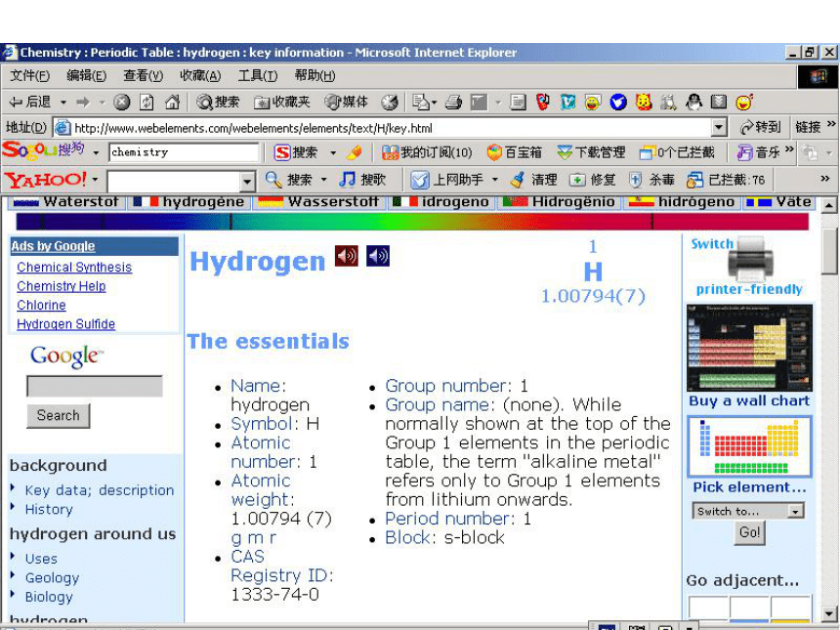Click the 0个已拦截 popup blocker
This screenshot has width=840, height=630.
tap(677, 152)
